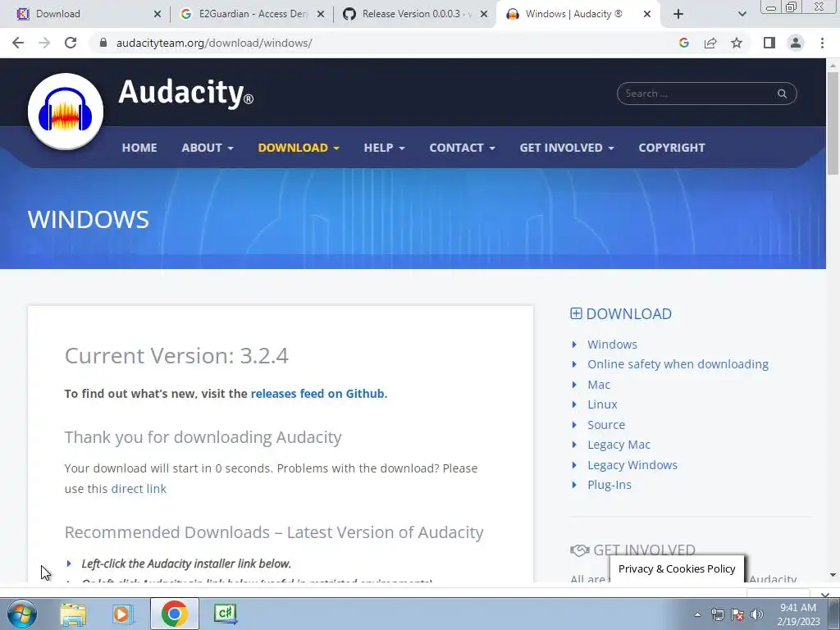Image resolution: width=840 pixels, height=630 pixels.
Task: Open Online safety when downloading link
Action: coord(678,364)
